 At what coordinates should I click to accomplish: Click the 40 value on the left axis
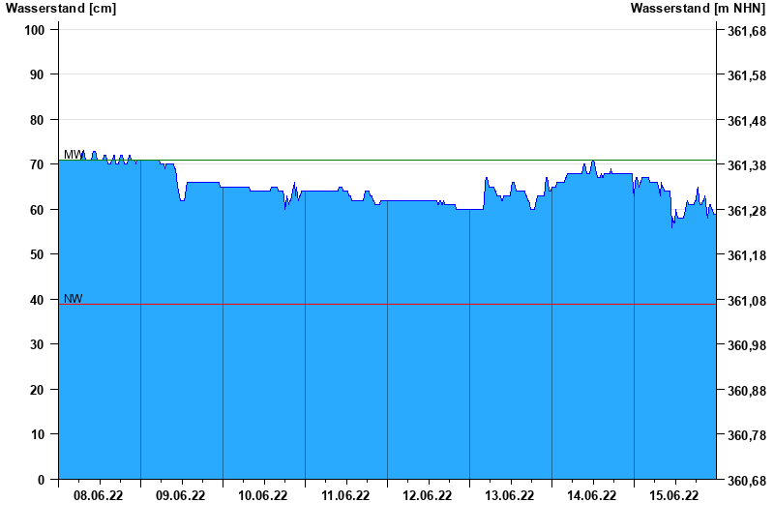(38, 300)
